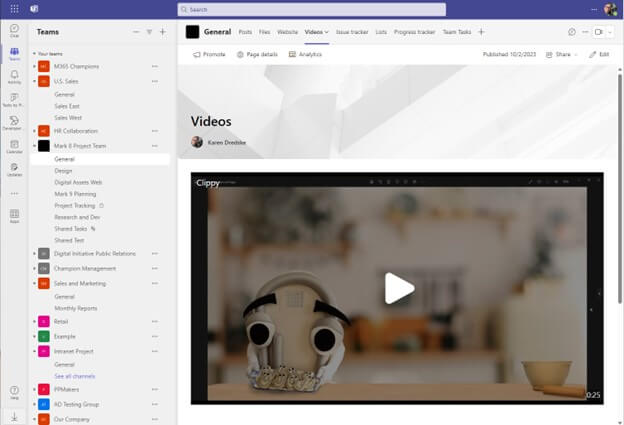Show more apps via the rail ellipsis
The image size is (624, 425).
tap(14, 194)
